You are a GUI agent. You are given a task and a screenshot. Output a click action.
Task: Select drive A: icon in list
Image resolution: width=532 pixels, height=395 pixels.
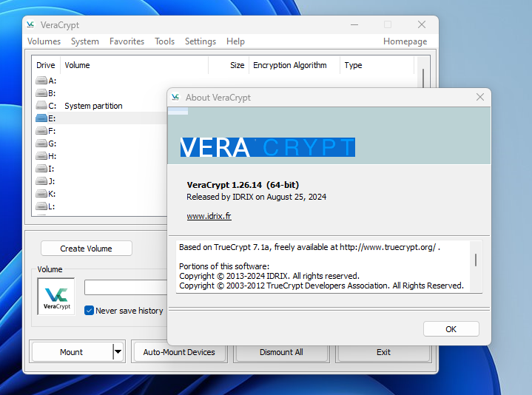click(41, 81)
